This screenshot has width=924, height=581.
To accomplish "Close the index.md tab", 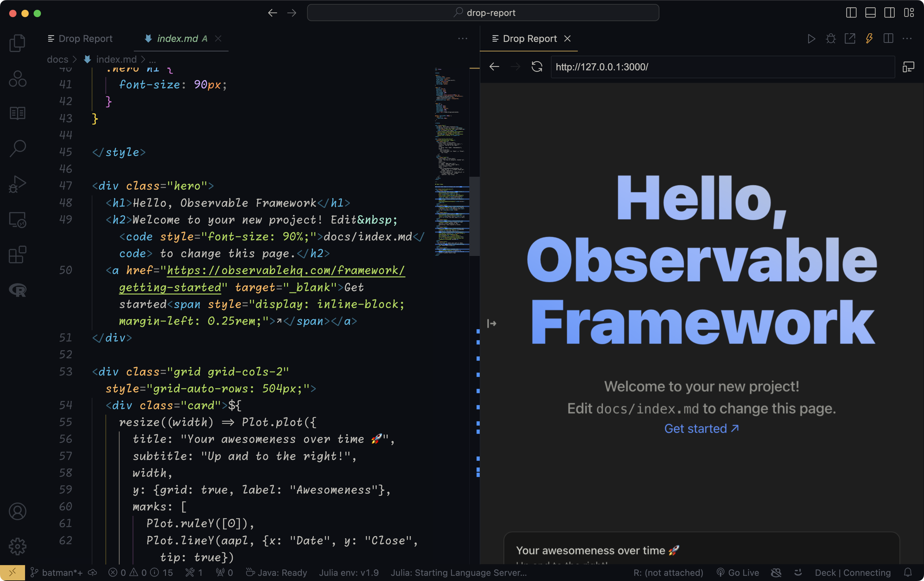I will pos(218,39).
